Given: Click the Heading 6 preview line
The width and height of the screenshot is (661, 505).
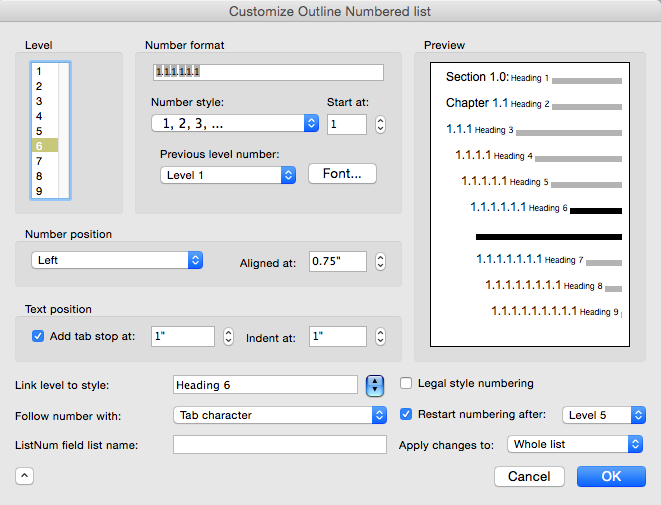Looking at the screenshot, I should click(x=546, y=208).
